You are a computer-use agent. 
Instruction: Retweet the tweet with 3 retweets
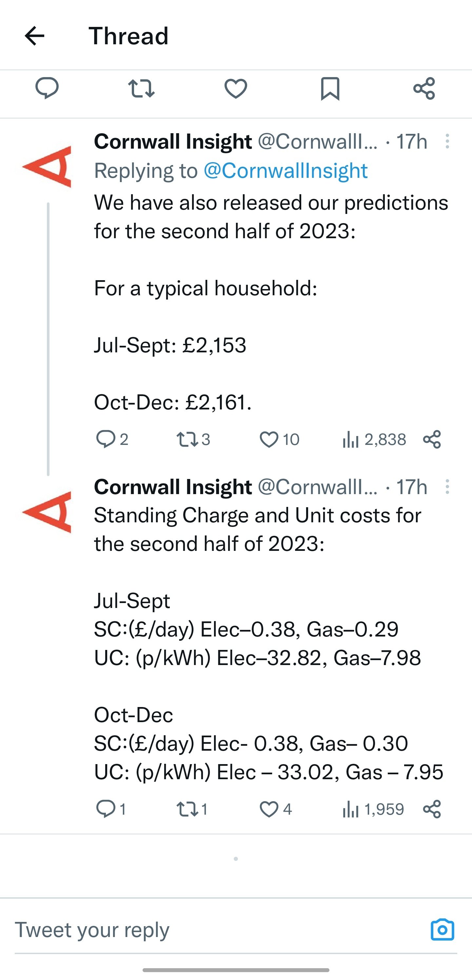[x=193, y=439]
